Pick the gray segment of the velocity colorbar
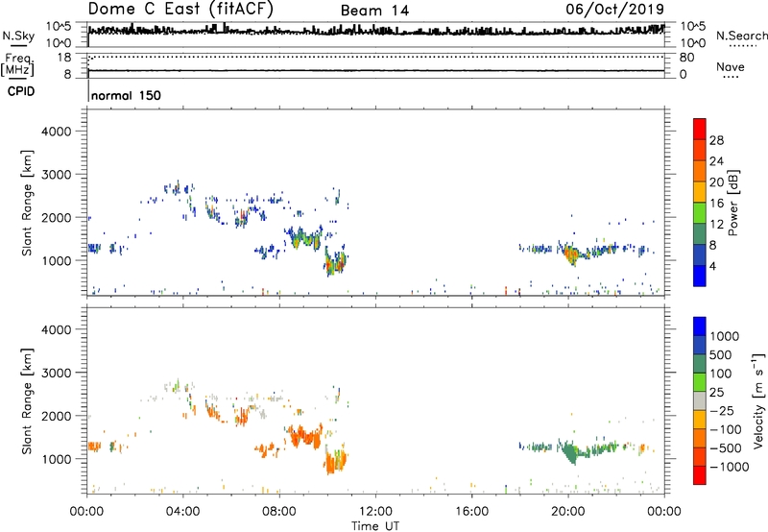Screen dimensions: 768x532 tap(700, 400)
